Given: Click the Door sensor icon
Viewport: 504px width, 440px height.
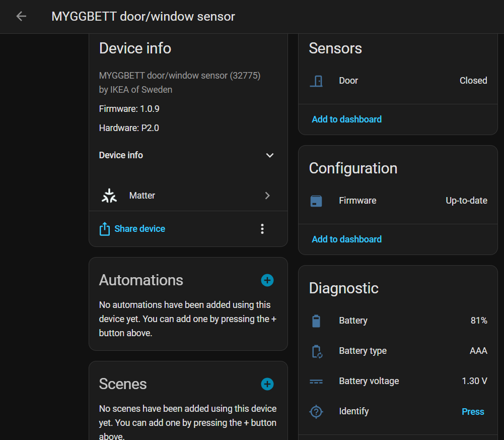Looking at the screenshot, I should point(316,81).
